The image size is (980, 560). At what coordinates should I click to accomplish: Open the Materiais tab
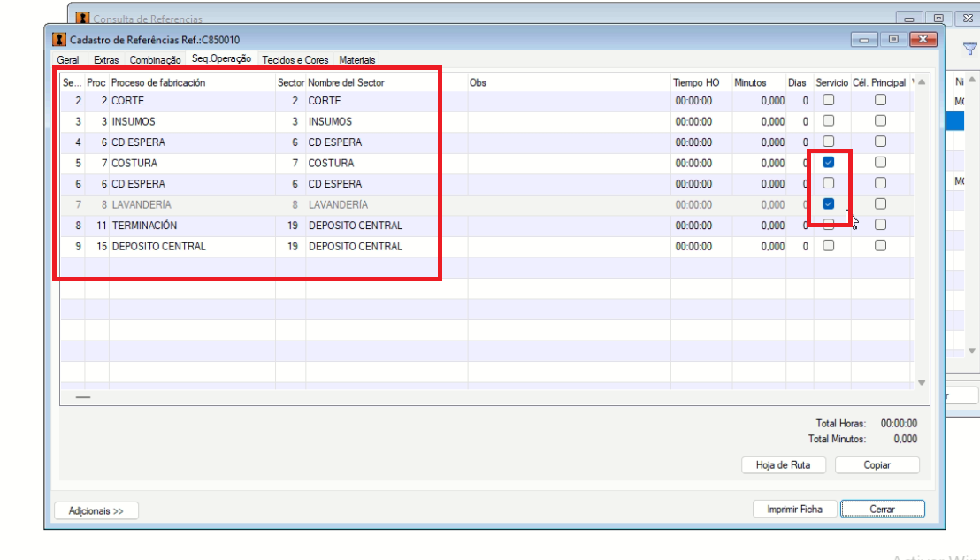coord(356,60)
